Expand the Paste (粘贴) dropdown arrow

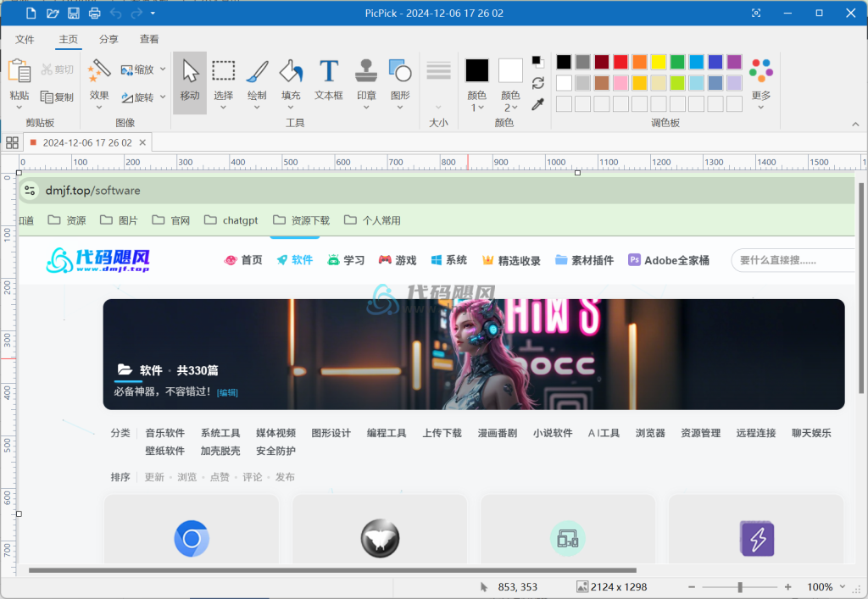pyautogui.click(x=19, y=108)
